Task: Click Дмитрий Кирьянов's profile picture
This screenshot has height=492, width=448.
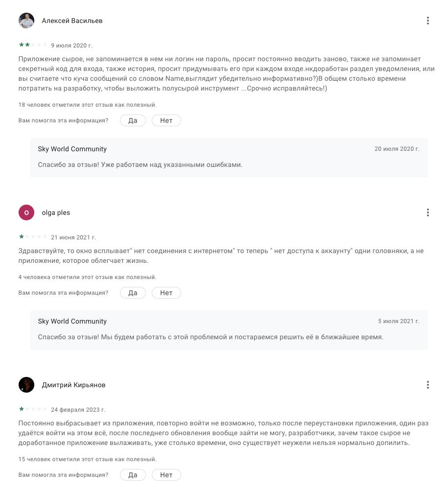Action: (26, 385)
